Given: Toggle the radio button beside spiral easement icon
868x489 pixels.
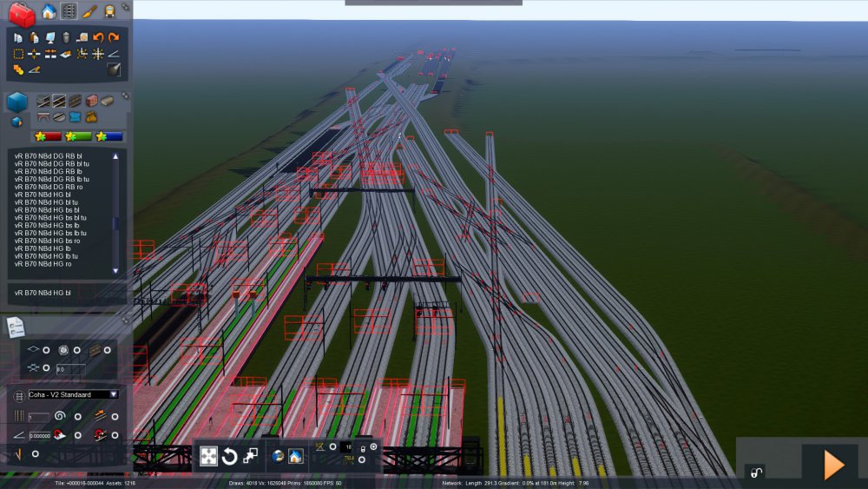Looking at the screenshot, I should 77,416.
